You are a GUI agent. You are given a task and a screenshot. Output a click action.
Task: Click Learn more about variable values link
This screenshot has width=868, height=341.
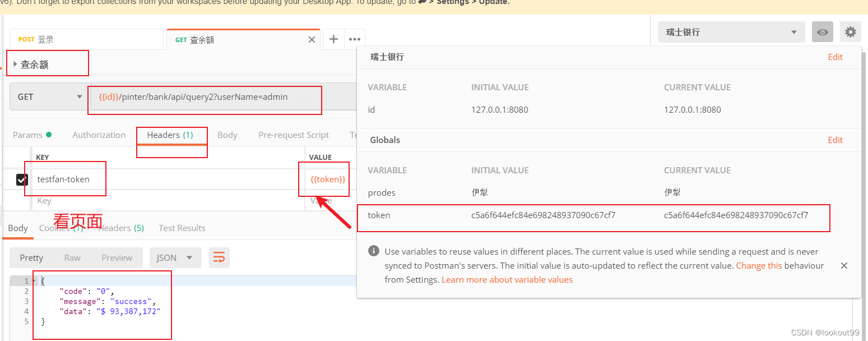pos(507,280)
